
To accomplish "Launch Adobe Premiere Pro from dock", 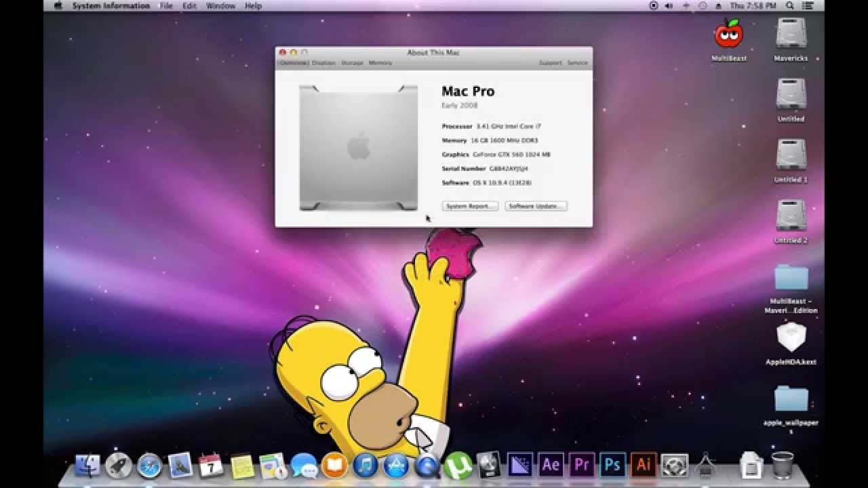I will pyautogui.click(x=582, y=466).
